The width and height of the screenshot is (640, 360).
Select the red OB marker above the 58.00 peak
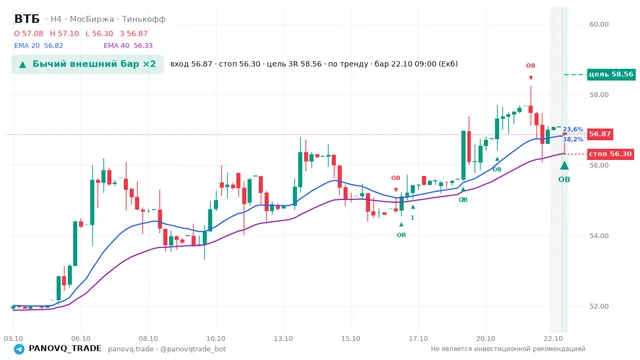pyautogui.click(x=530, y=66)
